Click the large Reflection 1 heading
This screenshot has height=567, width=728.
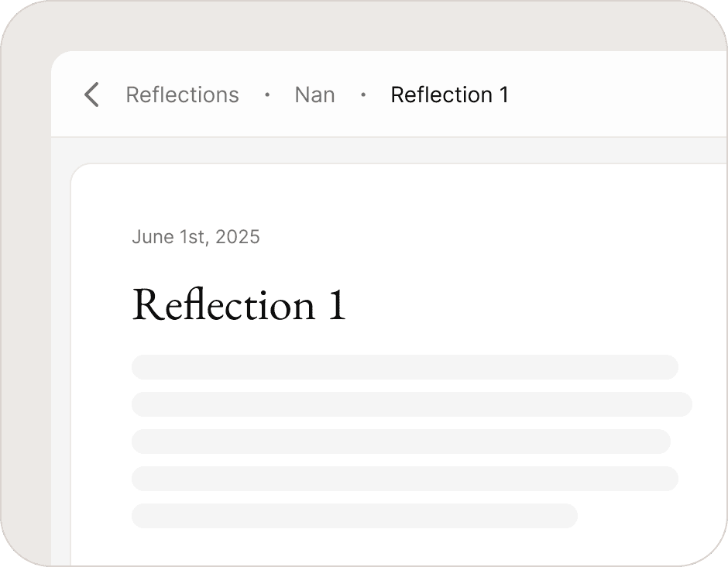[239, 304]
